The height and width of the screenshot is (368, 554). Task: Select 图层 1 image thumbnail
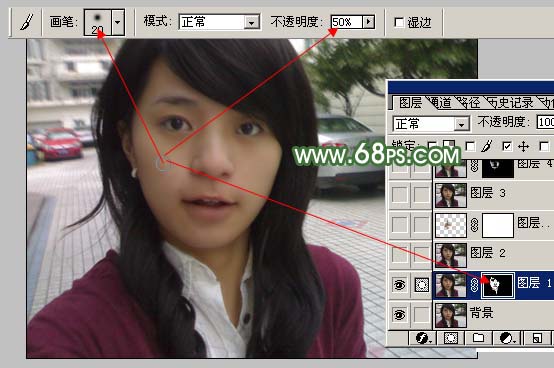(x=450, y=285)
